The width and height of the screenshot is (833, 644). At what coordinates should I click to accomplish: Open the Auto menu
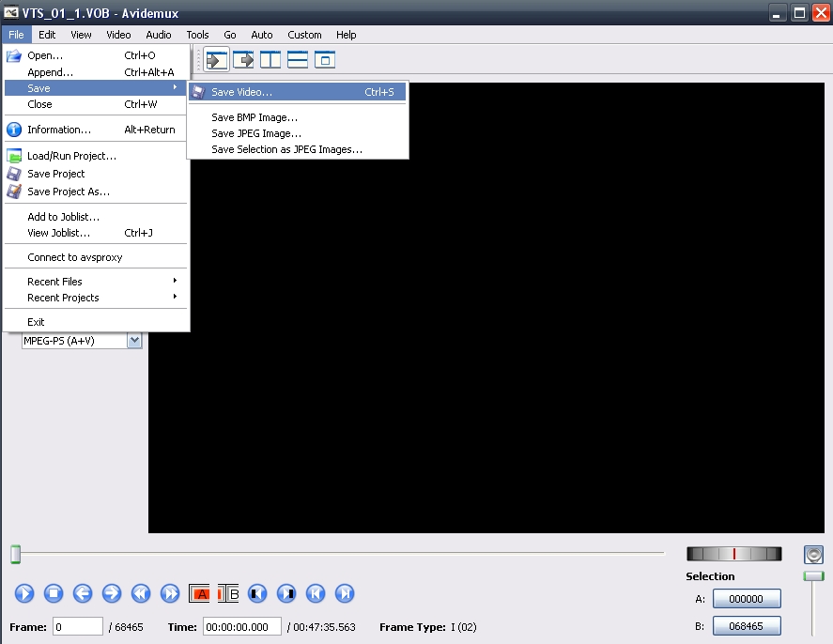(261, 35)
